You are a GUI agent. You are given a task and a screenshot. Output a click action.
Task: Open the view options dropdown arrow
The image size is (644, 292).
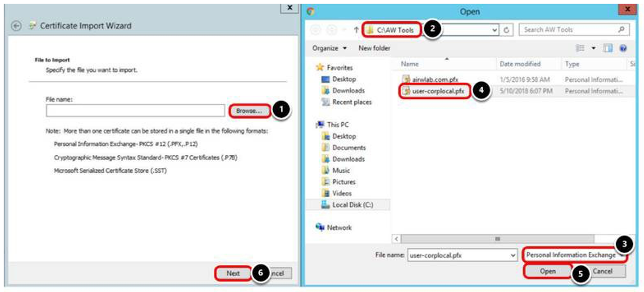point(593,48)
